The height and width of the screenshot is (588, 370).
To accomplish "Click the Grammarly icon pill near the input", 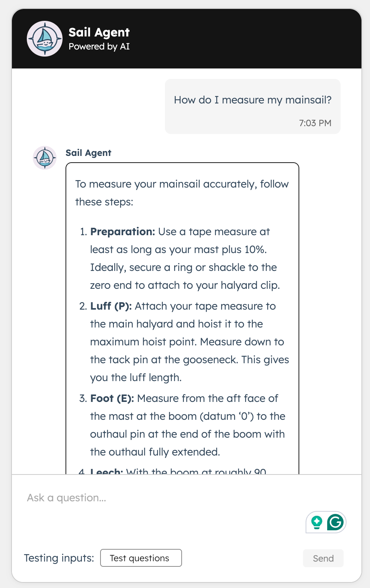I will [326, 522].
